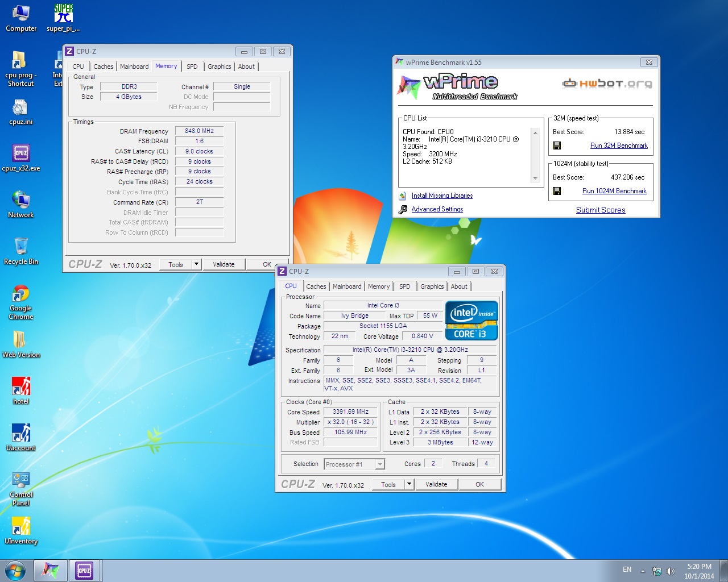Switch to CPU-Z in the taskbar
This screenshot has height=582, width=728.
[x=84, y=571]
